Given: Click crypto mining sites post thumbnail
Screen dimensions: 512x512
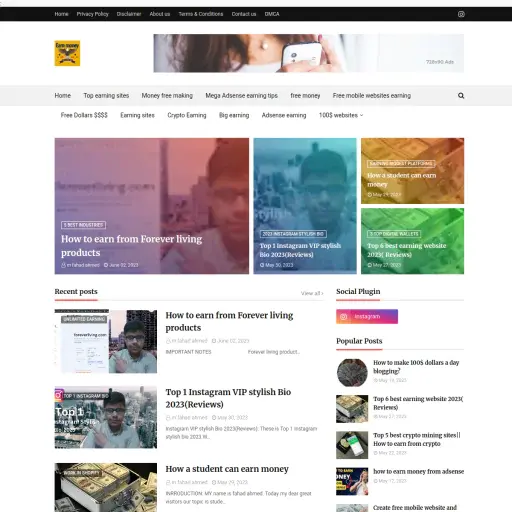Looking at the screenshot, I should pos(352,445).
